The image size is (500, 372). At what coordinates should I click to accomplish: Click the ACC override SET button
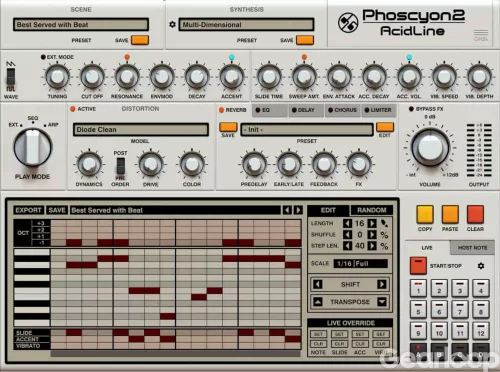pos(360,334)
